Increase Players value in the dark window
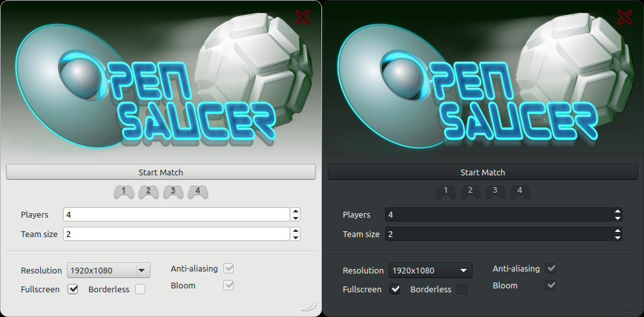The height and width of the screenshot is (317, 644). point(617,211)
